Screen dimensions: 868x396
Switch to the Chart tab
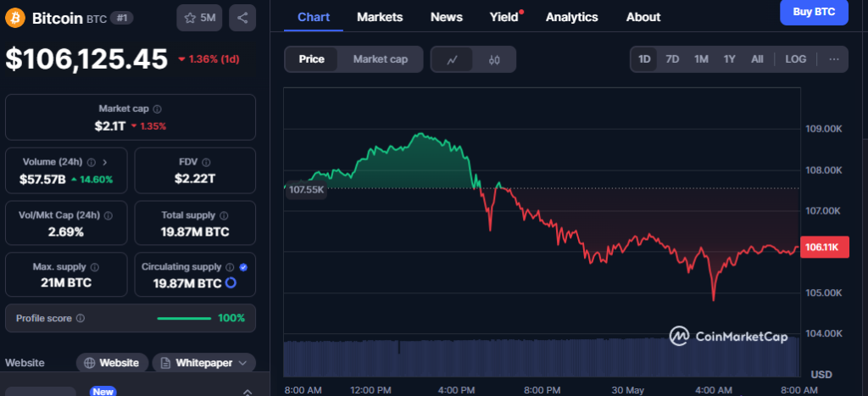tap(314, 17)
